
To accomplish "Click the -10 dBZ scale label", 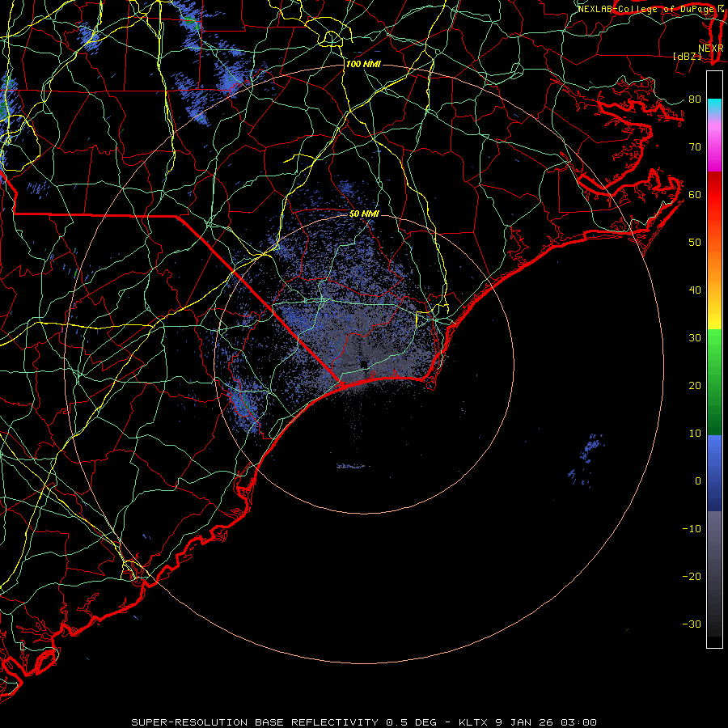I will click(692, 529).
